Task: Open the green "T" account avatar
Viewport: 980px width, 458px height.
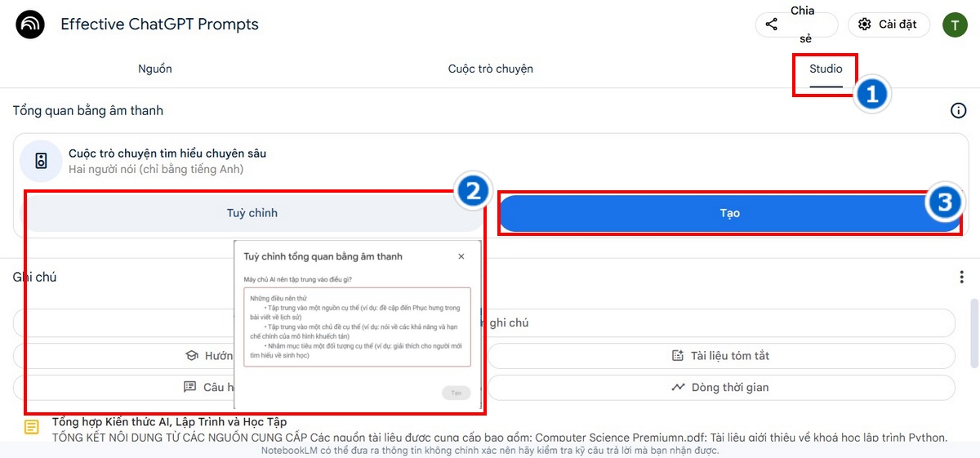Action: [x=955, y=24]
